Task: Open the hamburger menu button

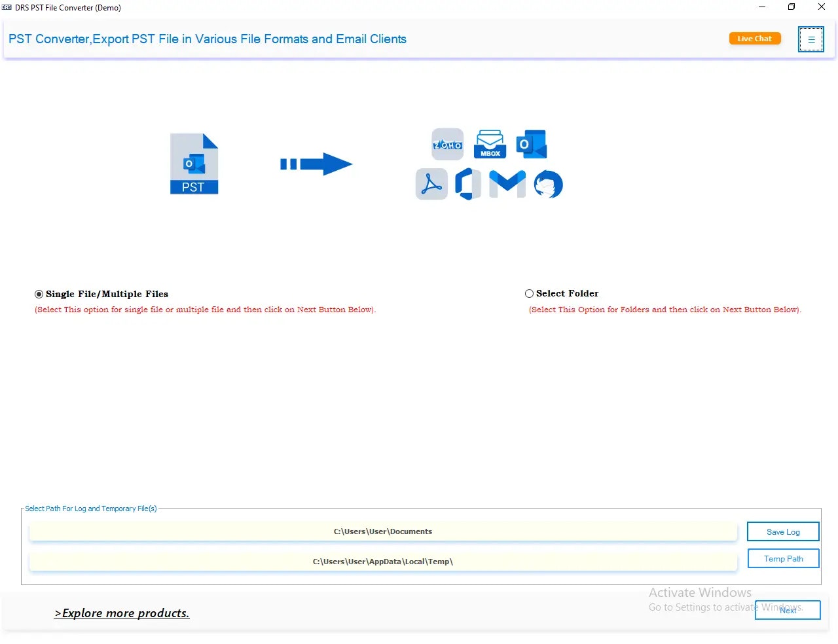Action: coord(811,39)
